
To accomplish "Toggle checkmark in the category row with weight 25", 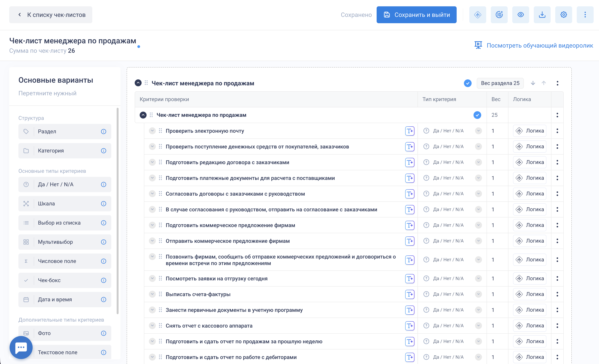I will click(x=477, y=115).
